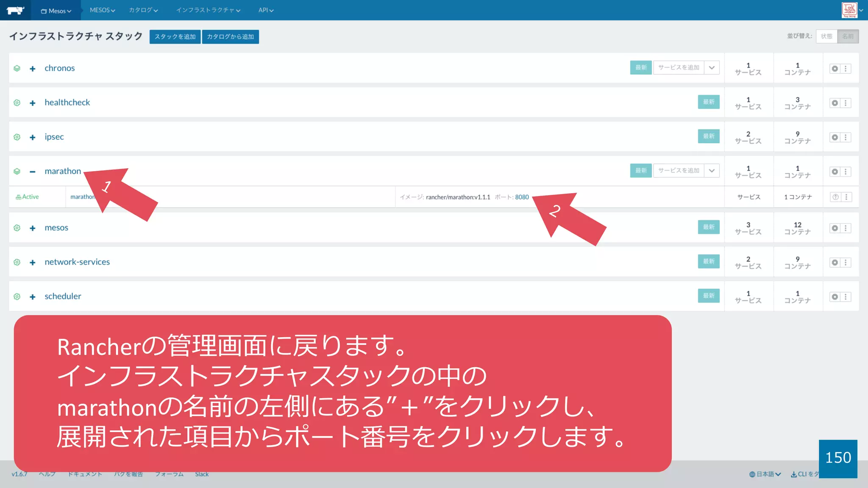Click the 最新 badge for network-services
The width and height of the screenshot is (868, 488).
(709, 261)
